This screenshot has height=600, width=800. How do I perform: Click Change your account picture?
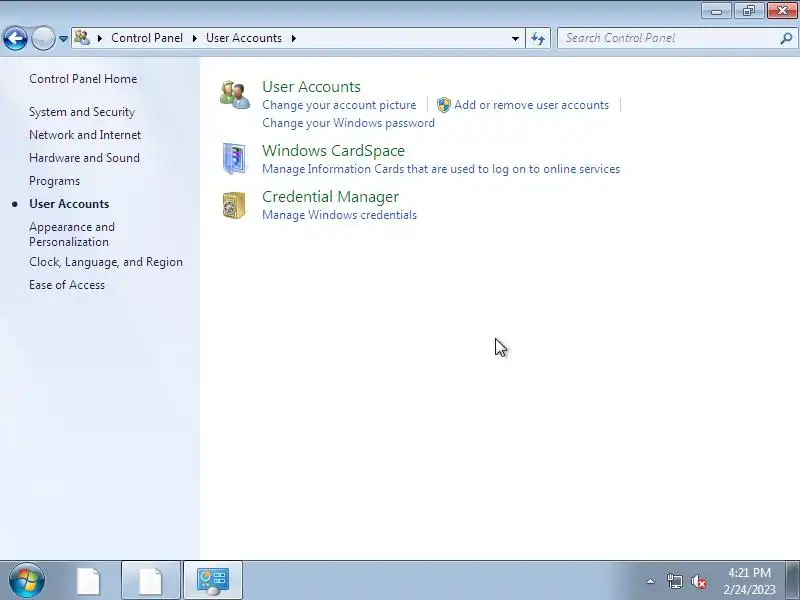(x=339, y=105)
